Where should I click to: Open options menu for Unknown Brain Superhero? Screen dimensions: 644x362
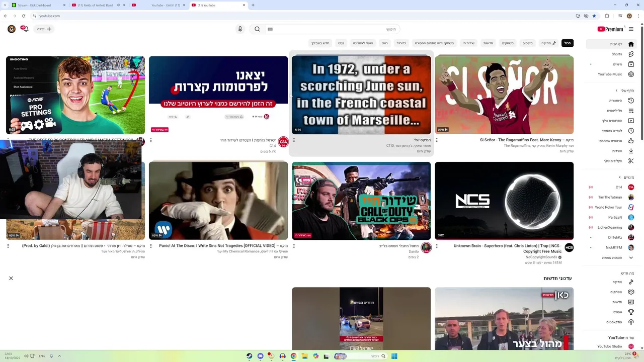click(x=437, y=246)
